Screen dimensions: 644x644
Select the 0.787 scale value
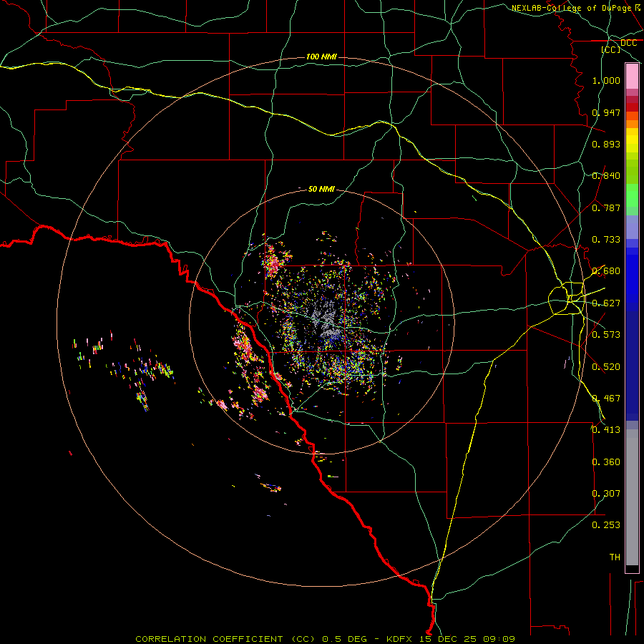click(x=606, y=208)
